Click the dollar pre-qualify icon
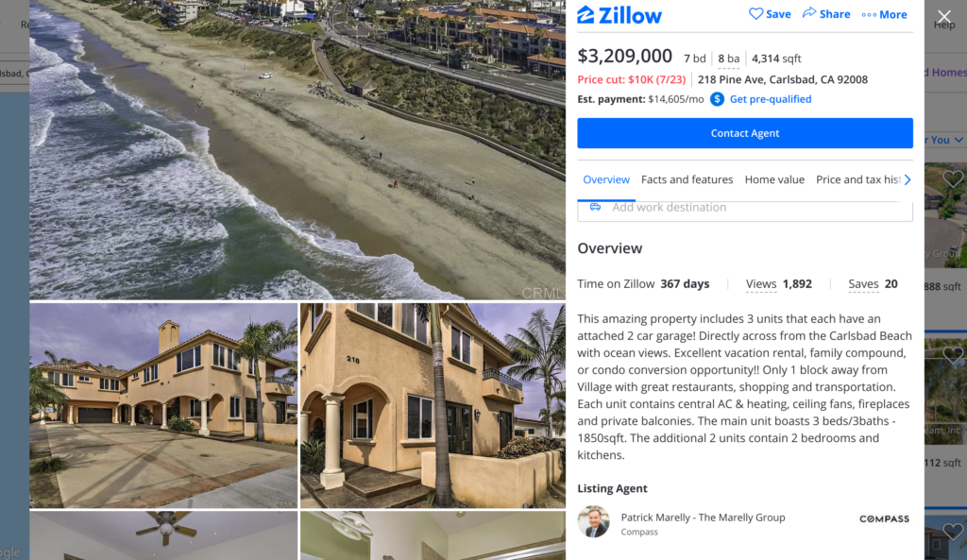The width and height of the screenshot is (967, 560). pos(717,99)
